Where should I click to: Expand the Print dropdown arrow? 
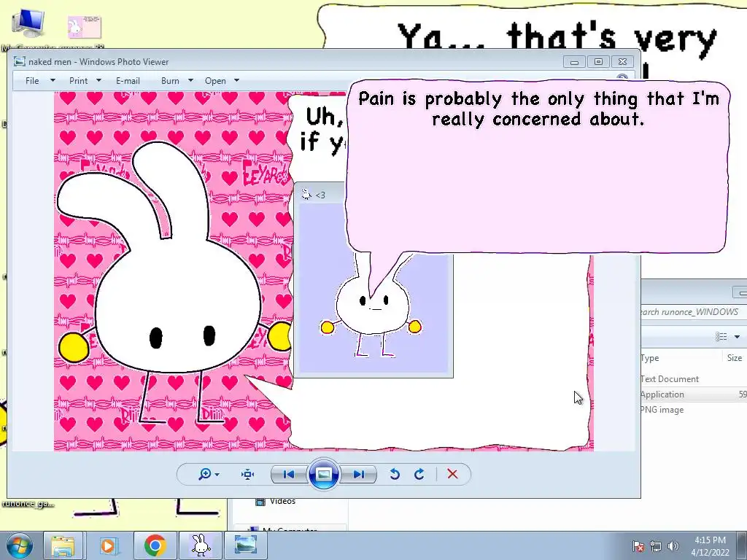[99, 80]
